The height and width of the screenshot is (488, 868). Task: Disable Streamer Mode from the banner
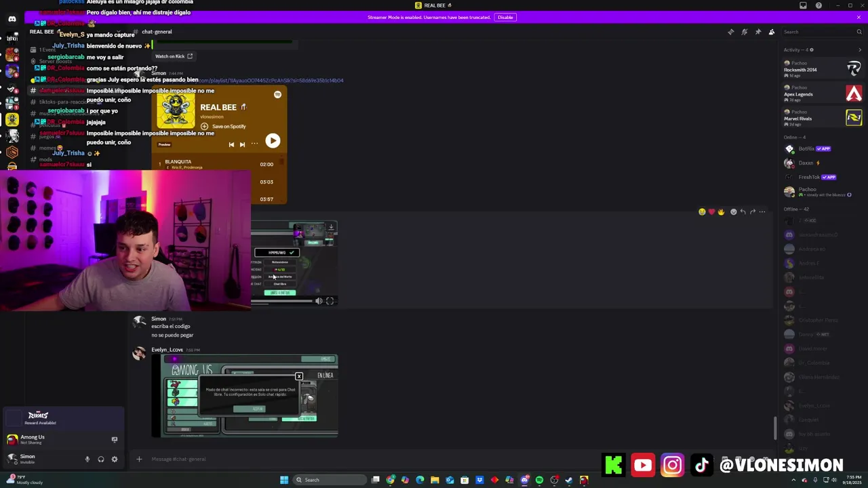505,17
